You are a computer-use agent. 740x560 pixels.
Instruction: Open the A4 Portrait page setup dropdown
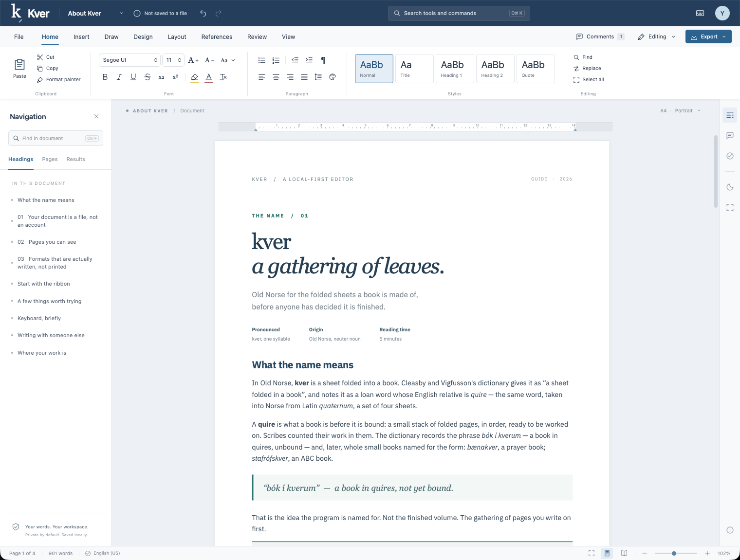point(681,111)
